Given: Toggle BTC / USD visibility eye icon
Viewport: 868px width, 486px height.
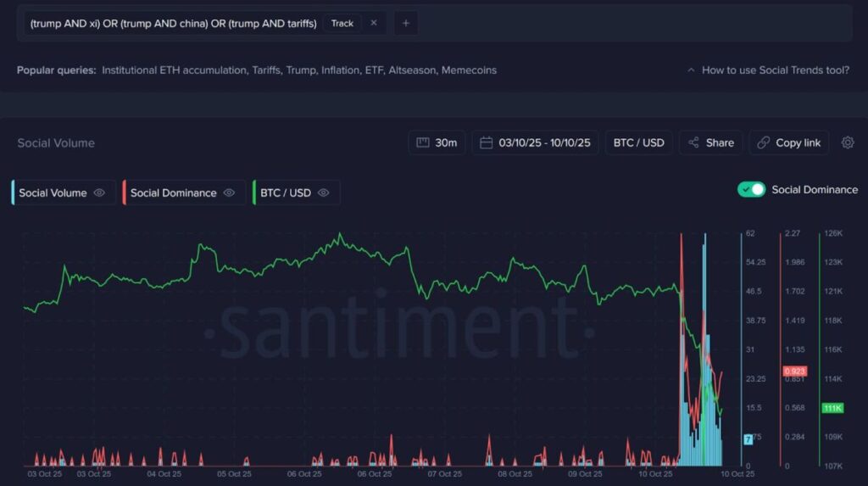Looking at the screenshot, I should 323,193.
